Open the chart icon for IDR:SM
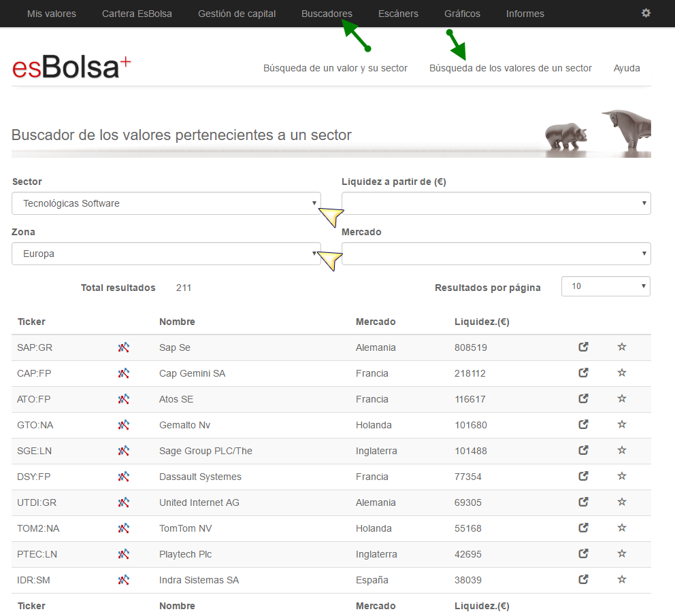The image size is (675, 616). click(124, 579)
